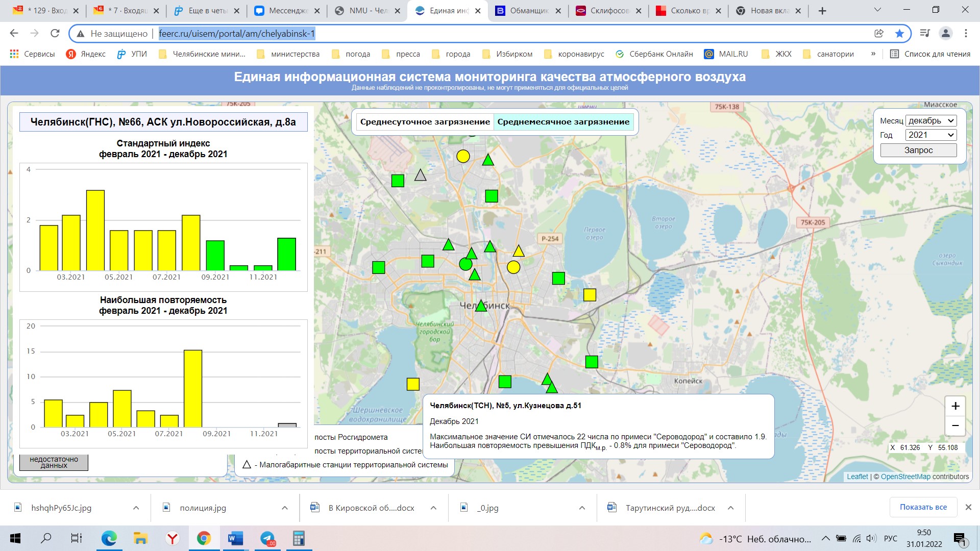
Task: Click green triangle marker on Челябинск label
Action: click(481, 306)
